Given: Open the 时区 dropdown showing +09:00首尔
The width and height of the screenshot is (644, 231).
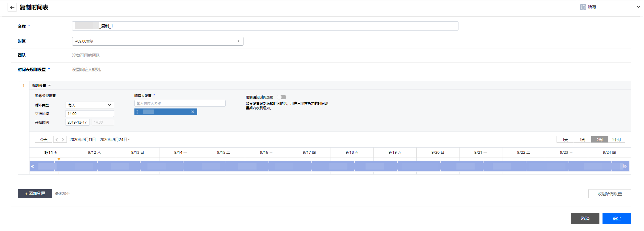Looking at the screenshot, I should (157, 41).
